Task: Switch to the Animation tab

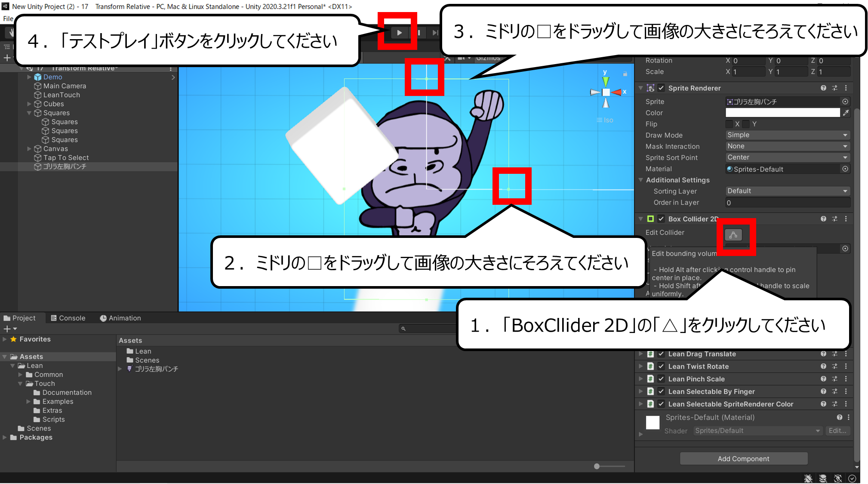Action: click(120, 318)
